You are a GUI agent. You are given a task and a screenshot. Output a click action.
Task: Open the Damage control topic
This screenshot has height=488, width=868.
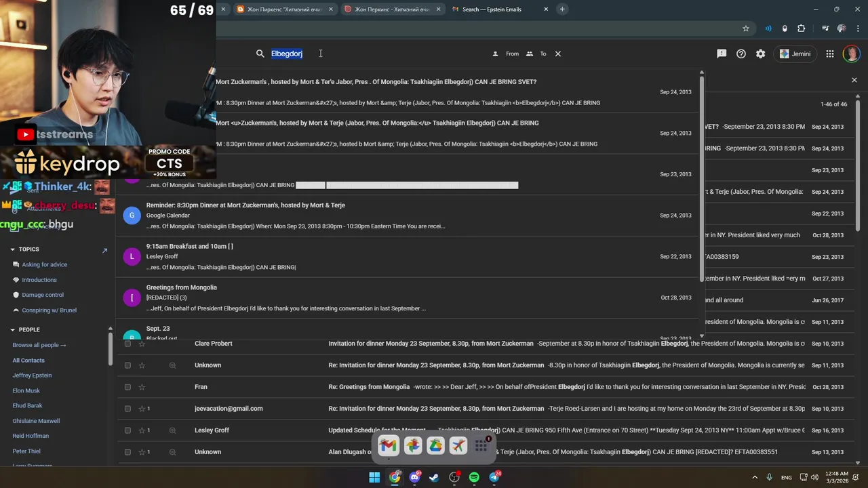[43, 295]
